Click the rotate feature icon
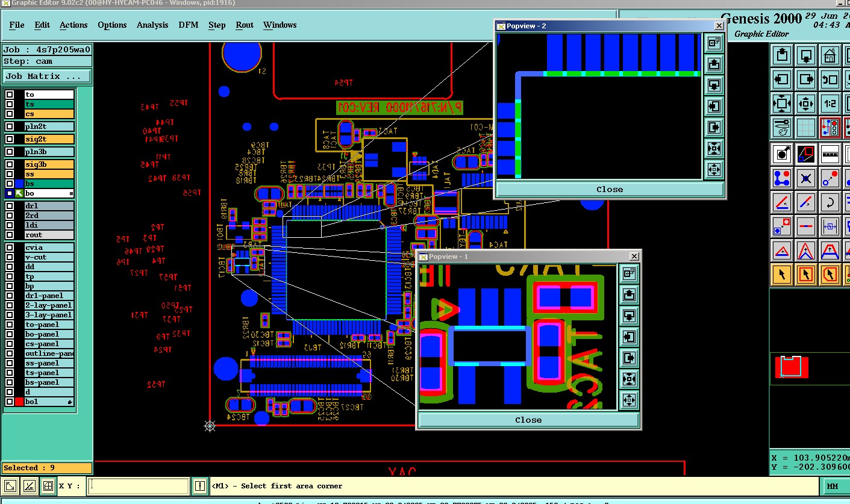850x504 pixels. pos(830,202)
